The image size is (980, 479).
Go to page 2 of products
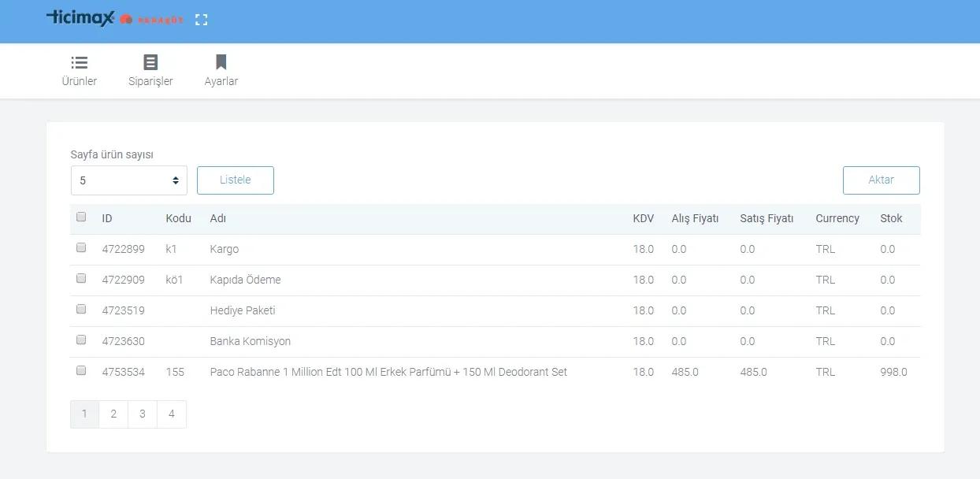pyautogui.click(x=113, y=414)
